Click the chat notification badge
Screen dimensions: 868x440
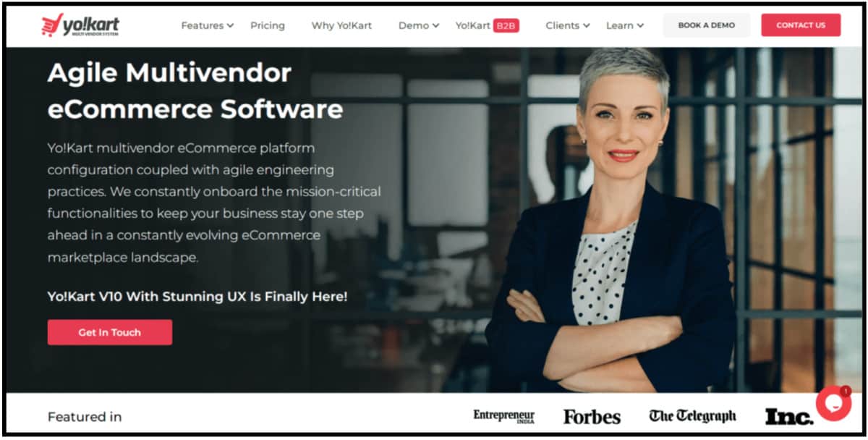(845, 390)
